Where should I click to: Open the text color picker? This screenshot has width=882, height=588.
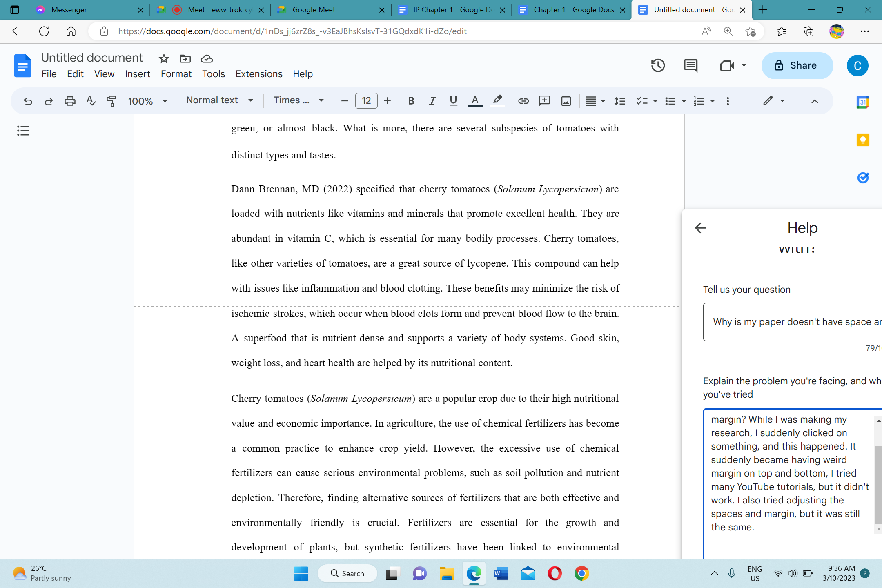(474, 101)
